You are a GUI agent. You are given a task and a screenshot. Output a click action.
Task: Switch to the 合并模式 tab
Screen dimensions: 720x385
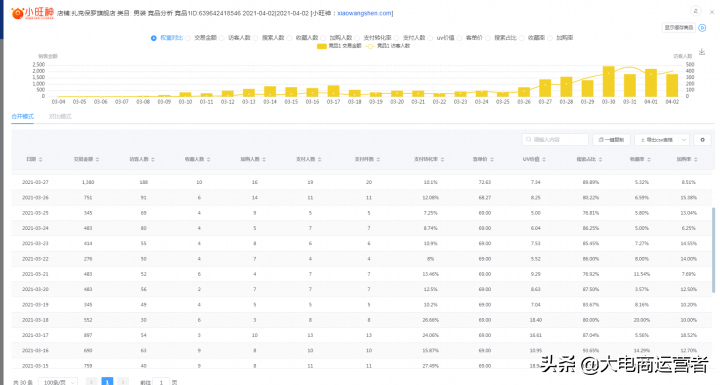22,117
